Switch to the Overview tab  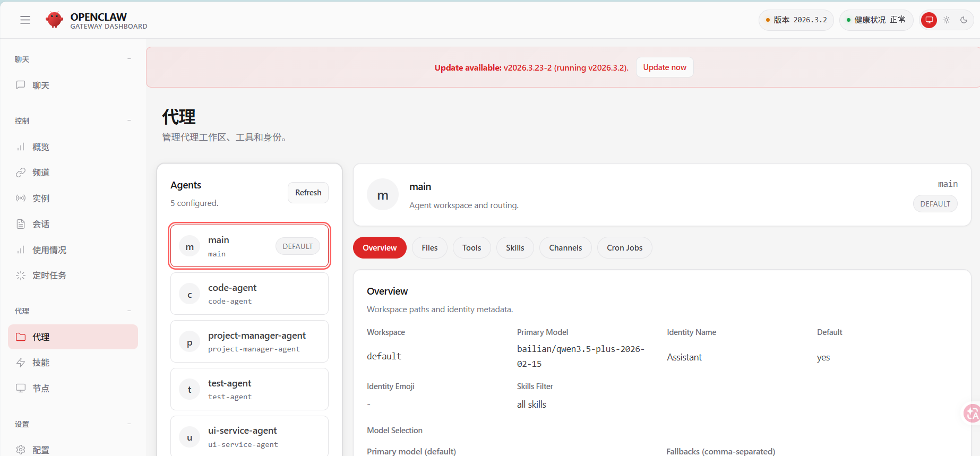(x=380, y=248)
